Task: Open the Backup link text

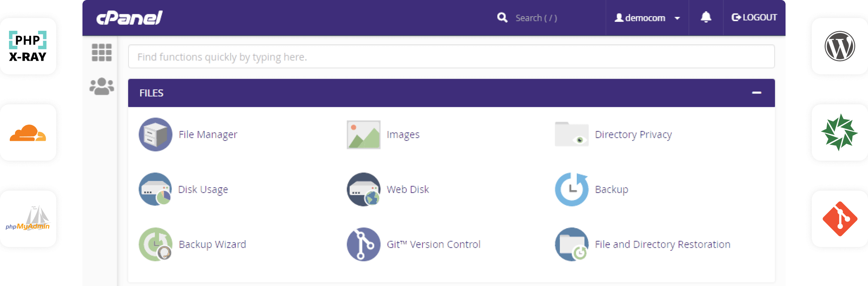Action: (x=612, y=189)
